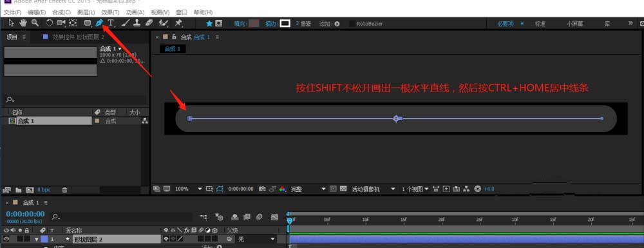The image size is (644, 248).
Task: Click the 描边 stroke color swatch
Action: pos(285,24)
